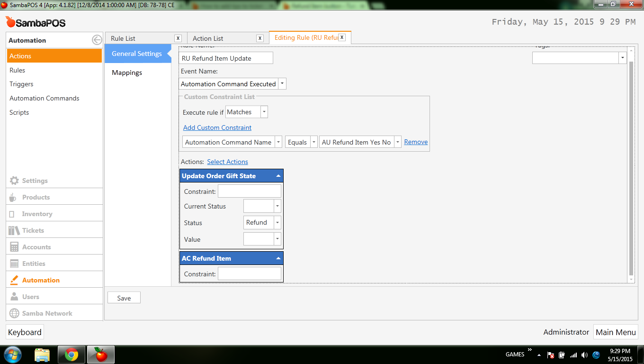Collapse the AC Refund Item action
The width and height of the screenshot is (644, 364).
[278, 258]
